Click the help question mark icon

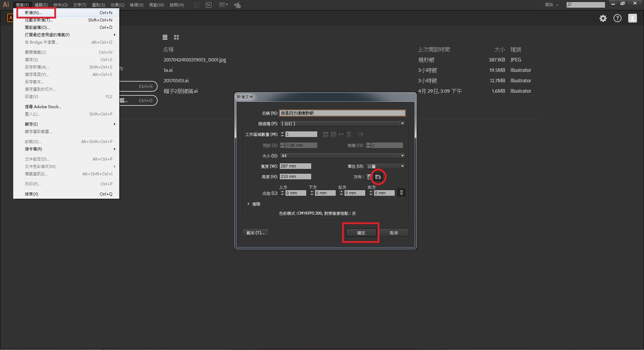(x=618, y=18)
